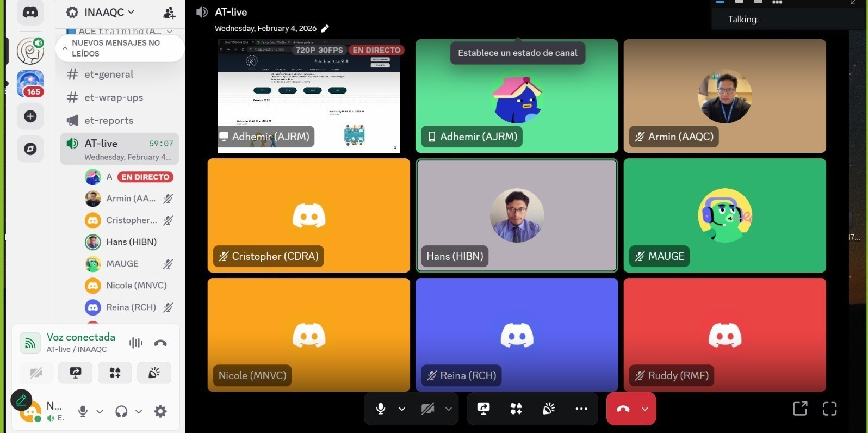Click the Add a Server plus icon
The width and height of the screenshot is (868, 433).
(30, 116)
